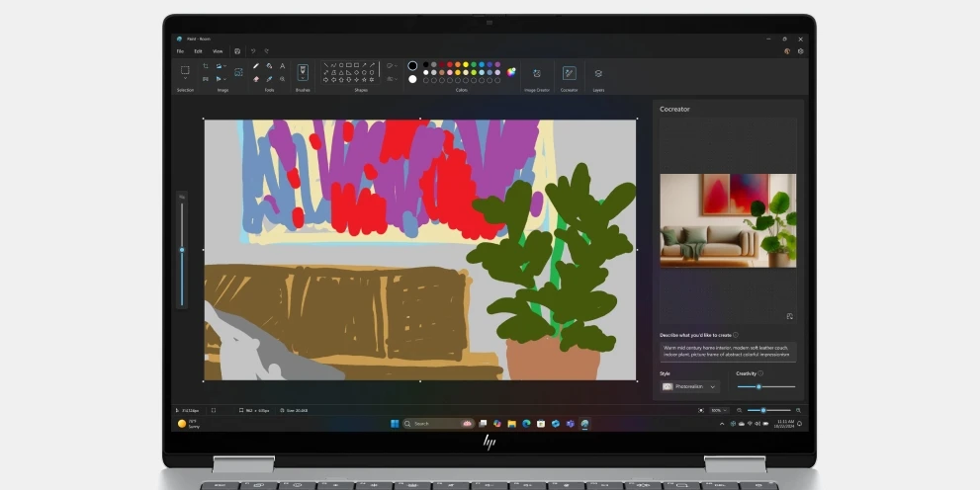Open the File menu
Viewport: 980px width, 490px height.
click(x=180, y=51)
